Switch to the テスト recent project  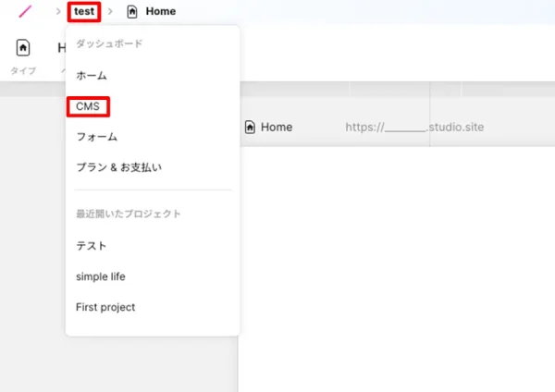(x=92, y=246)
